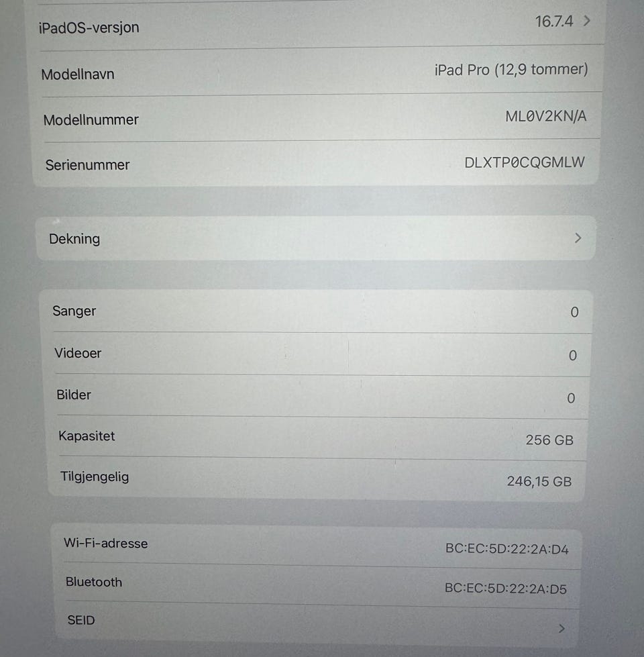Tap the Tilgjengelig 246,15 GB value

tap(539, 481)
